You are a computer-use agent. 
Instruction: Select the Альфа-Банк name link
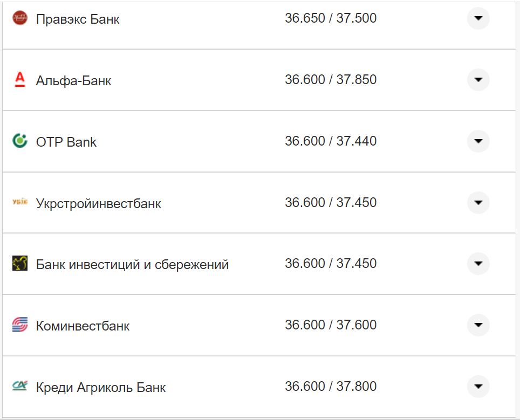pos(73,80)
